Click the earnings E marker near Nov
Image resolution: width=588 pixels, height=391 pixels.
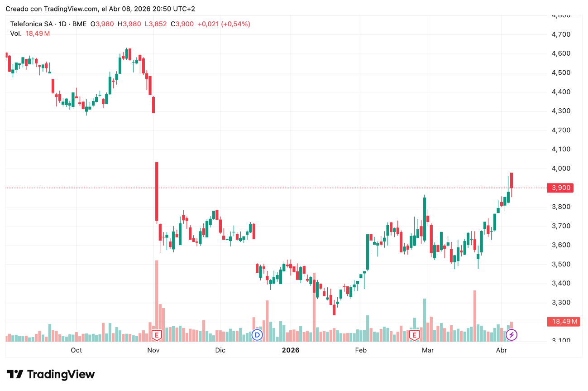(x=156, y=335)
